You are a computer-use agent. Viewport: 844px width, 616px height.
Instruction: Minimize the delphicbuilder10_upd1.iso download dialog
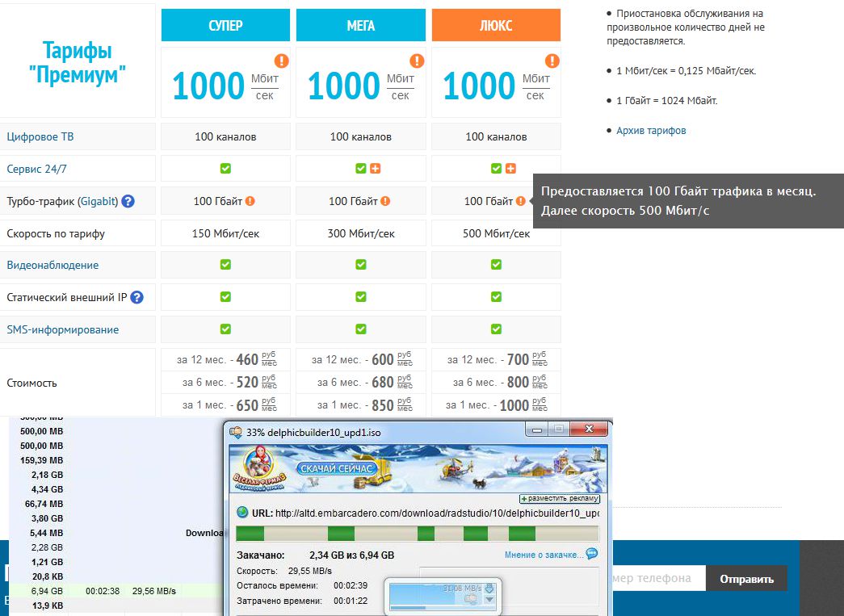coord(536,430)
